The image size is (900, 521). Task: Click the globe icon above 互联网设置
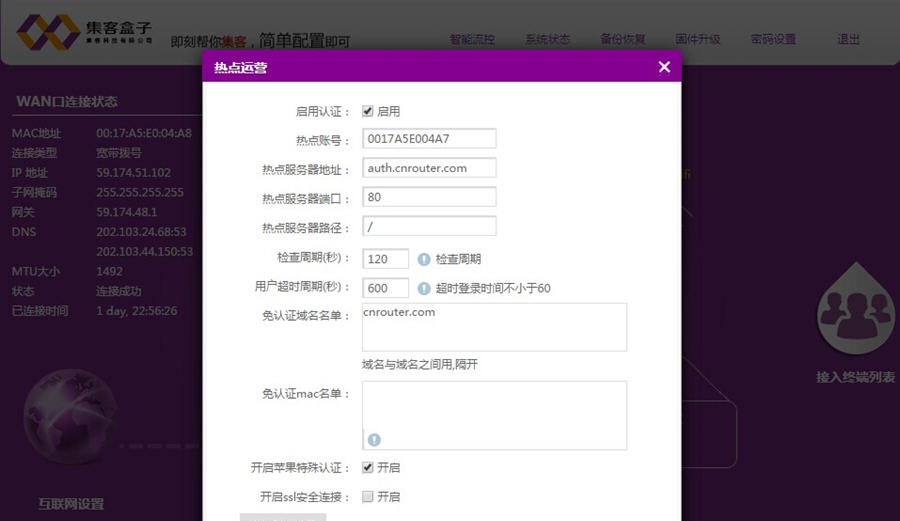[x=69, y=417]
